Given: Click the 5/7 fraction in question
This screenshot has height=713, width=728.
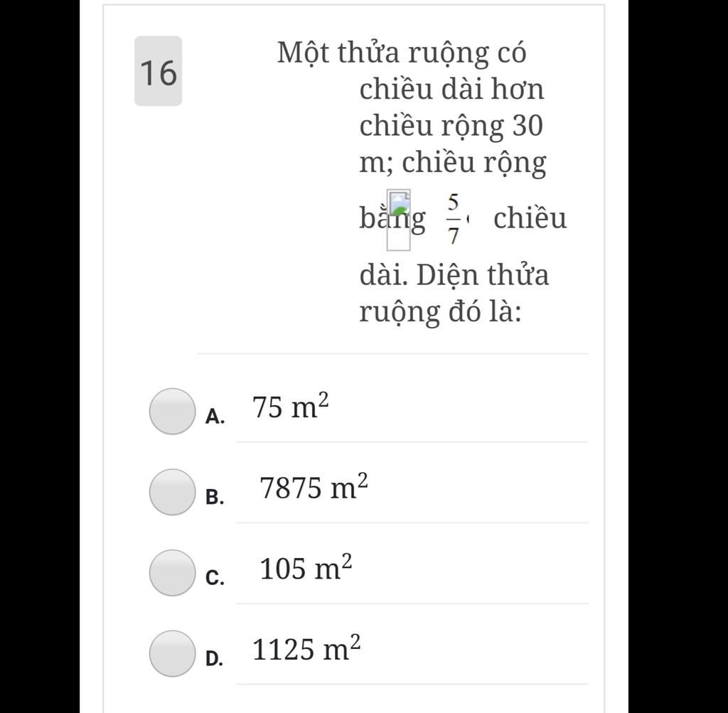Looking at the screenshot, I should pyautogui.click(x=454, y=219).
